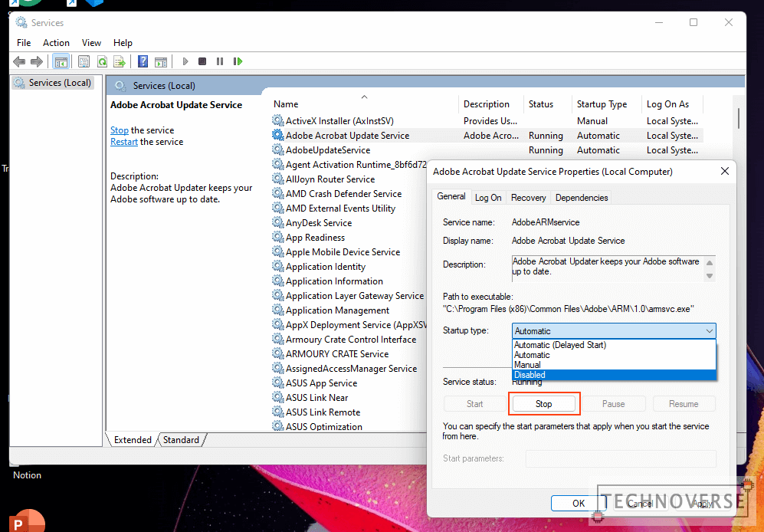
Task: Switch to the Standard view tab
Action: 181,440
